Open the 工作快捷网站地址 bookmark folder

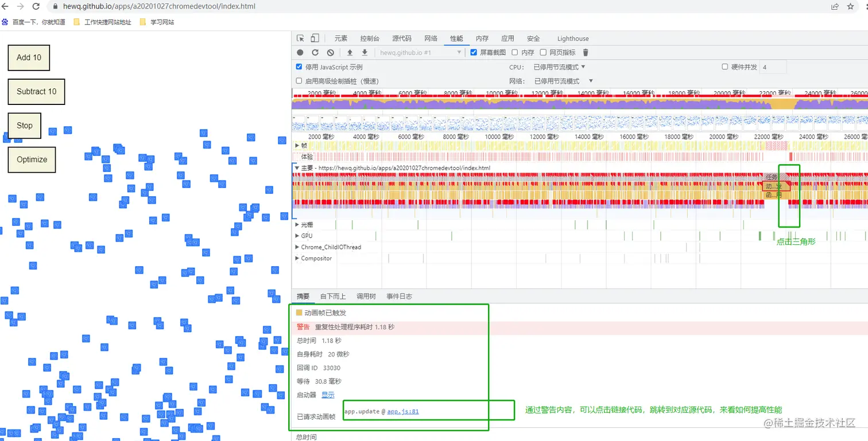102,22
